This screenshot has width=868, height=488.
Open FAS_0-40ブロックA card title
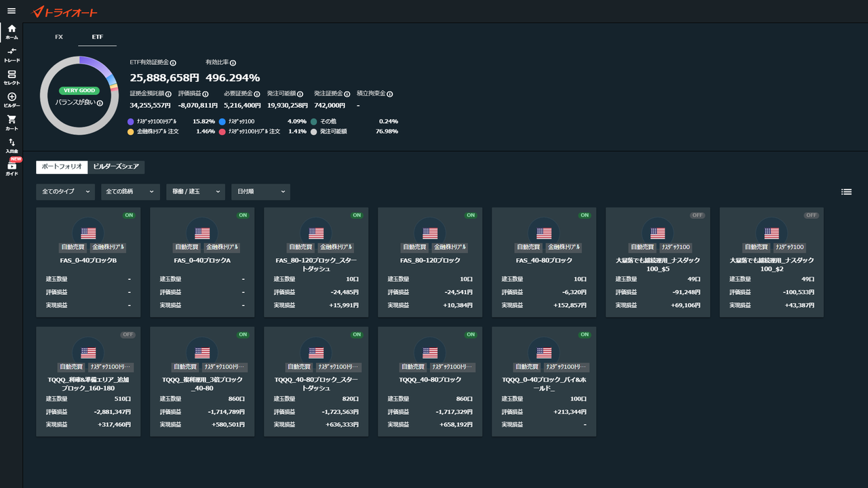click(x=202, y=260)
